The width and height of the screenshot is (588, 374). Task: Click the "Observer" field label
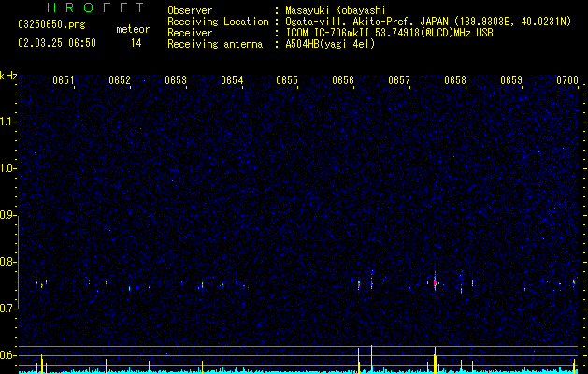[x=190, y=10]
